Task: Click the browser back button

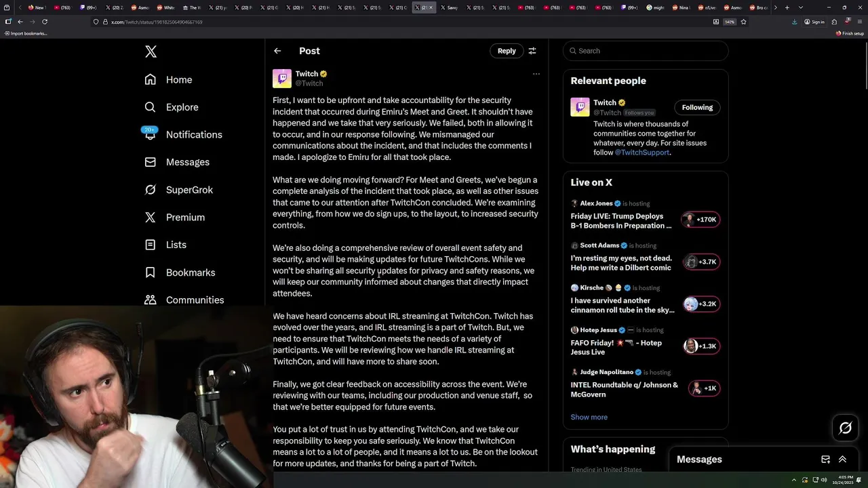Action: click(20, 22)
